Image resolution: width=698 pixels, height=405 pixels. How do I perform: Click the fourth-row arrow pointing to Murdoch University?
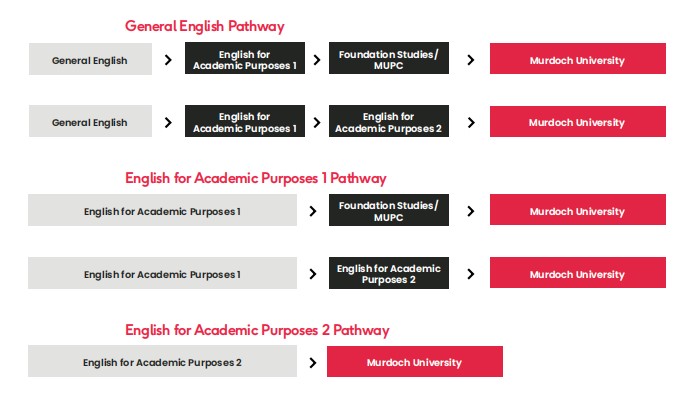click(x=470, y=274)
